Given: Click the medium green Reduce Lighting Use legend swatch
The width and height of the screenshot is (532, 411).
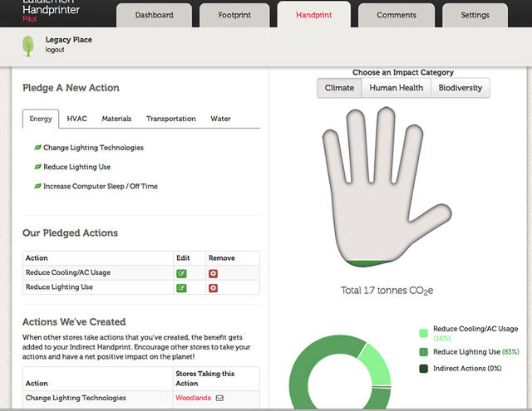Looking at the screenshot, I should point(423,352).
